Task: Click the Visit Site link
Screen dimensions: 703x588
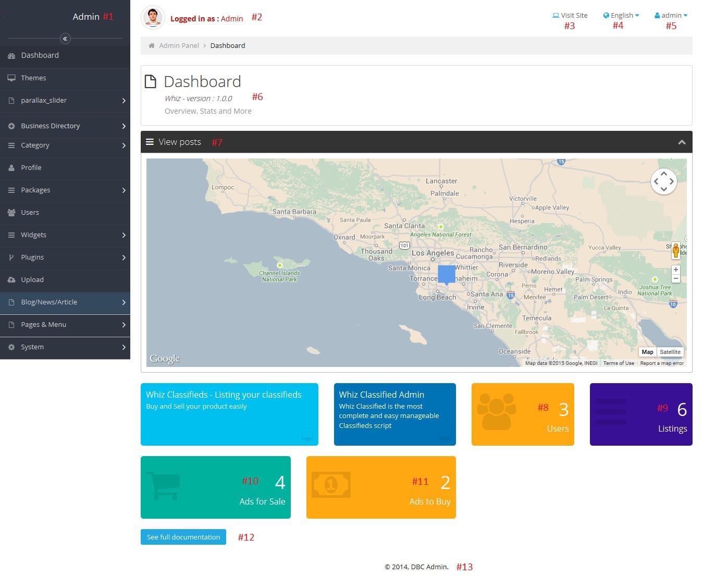Action: pyautogui.click(x=570, y=16)
